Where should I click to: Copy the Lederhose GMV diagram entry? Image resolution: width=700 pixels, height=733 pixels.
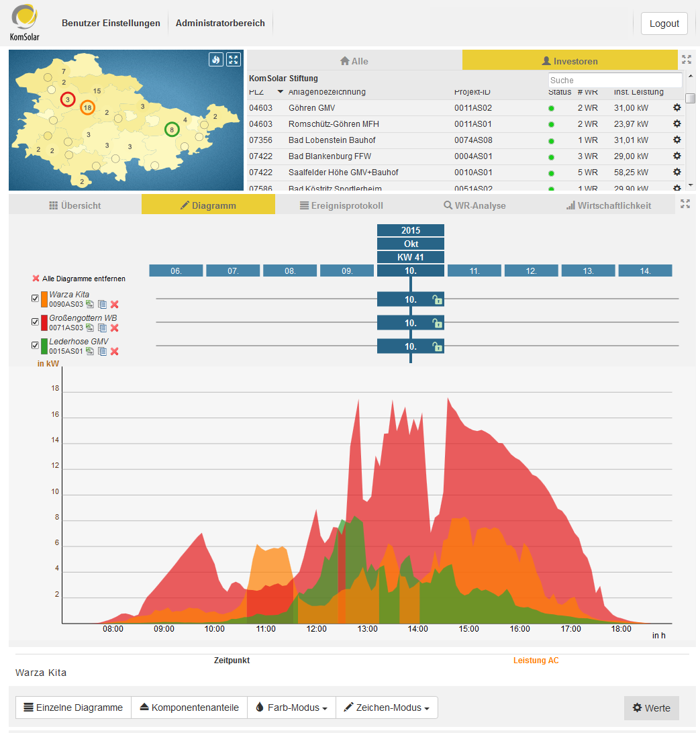(102, 351)
